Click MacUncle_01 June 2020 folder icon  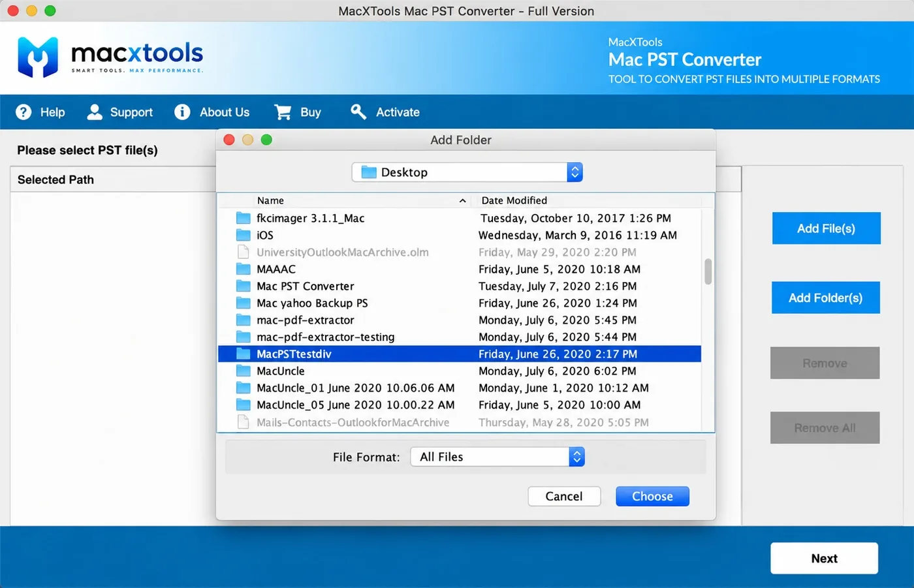(x=244, y=388)
